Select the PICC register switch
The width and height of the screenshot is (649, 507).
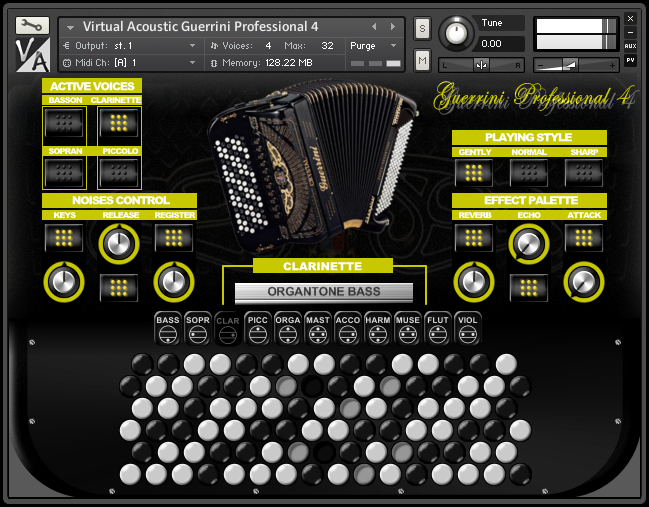(257, 329)
